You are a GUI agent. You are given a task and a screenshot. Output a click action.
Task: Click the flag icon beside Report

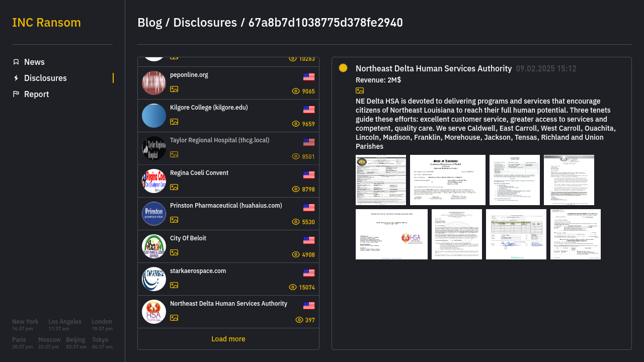pyautogui.click(x=16, y=94)
